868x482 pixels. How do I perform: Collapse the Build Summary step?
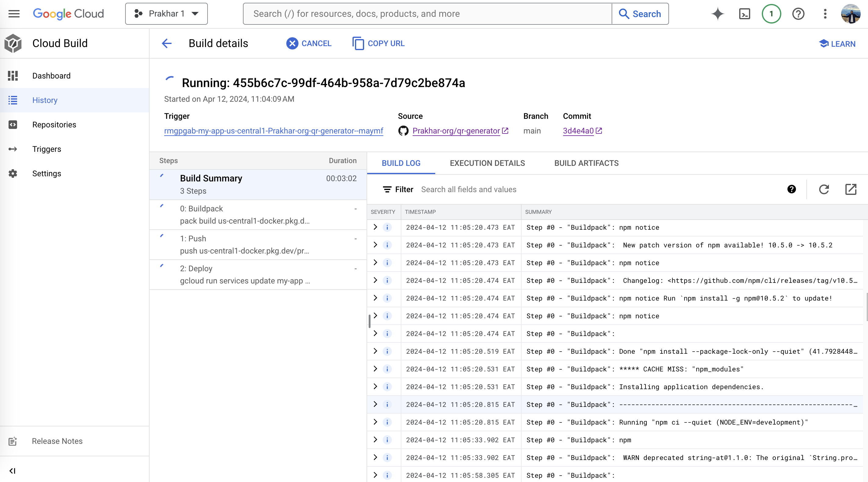coord(163,176)
